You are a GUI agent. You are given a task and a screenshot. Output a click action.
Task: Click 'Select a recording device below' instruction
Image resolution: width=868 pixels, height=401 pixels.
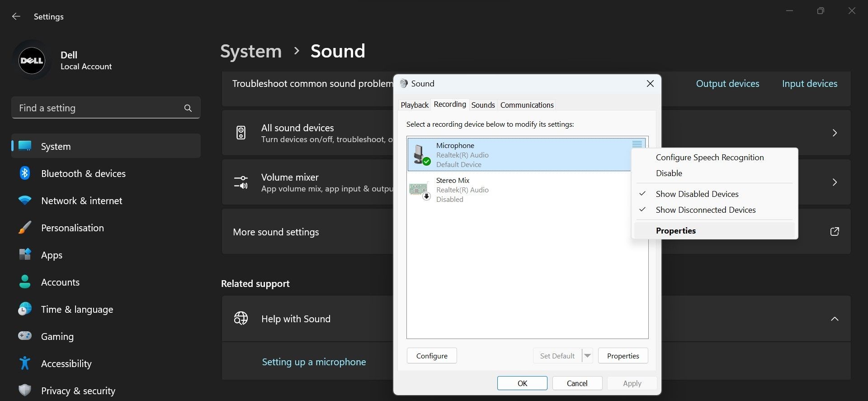pos(490,124)
